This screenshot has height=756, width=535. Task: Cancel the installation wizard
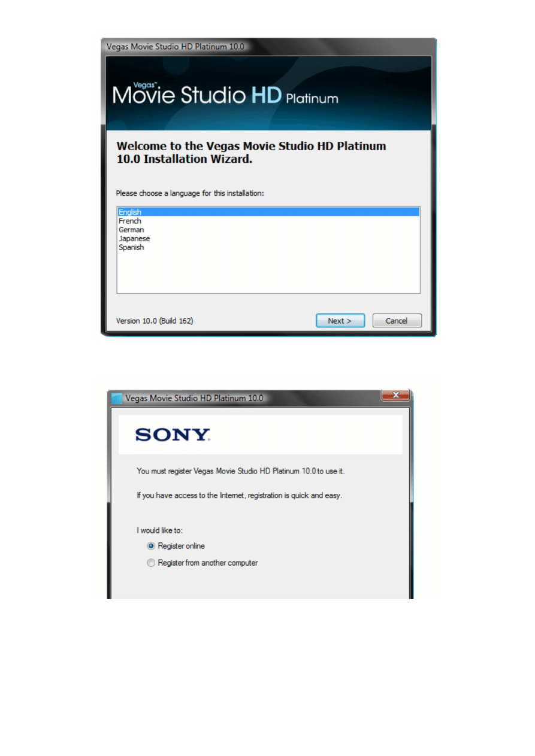click(397, 321)
